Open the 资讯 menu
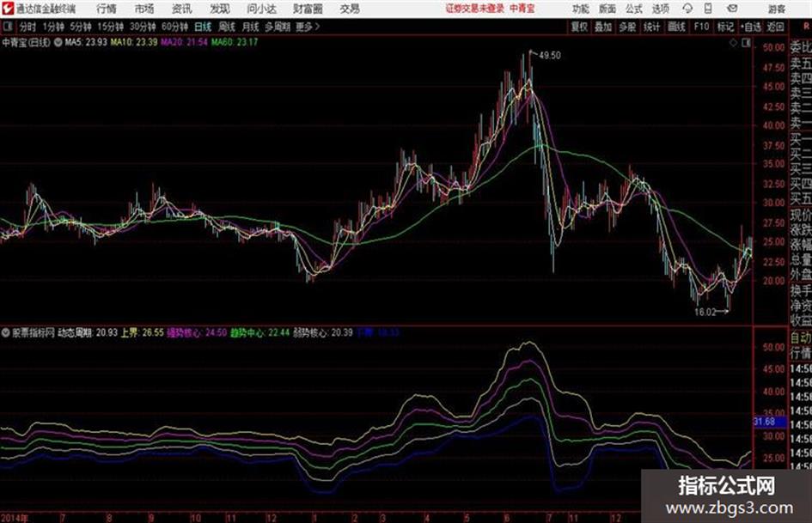The image size is (812, 523). coord(182,9)
